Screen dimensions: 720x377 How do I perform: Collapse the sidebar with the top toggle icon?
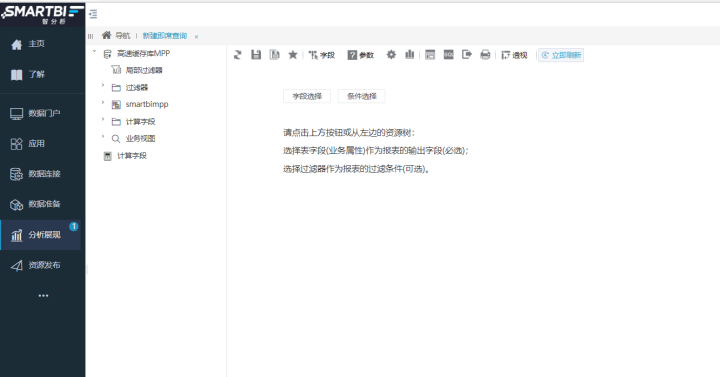[x=93, y=14]
